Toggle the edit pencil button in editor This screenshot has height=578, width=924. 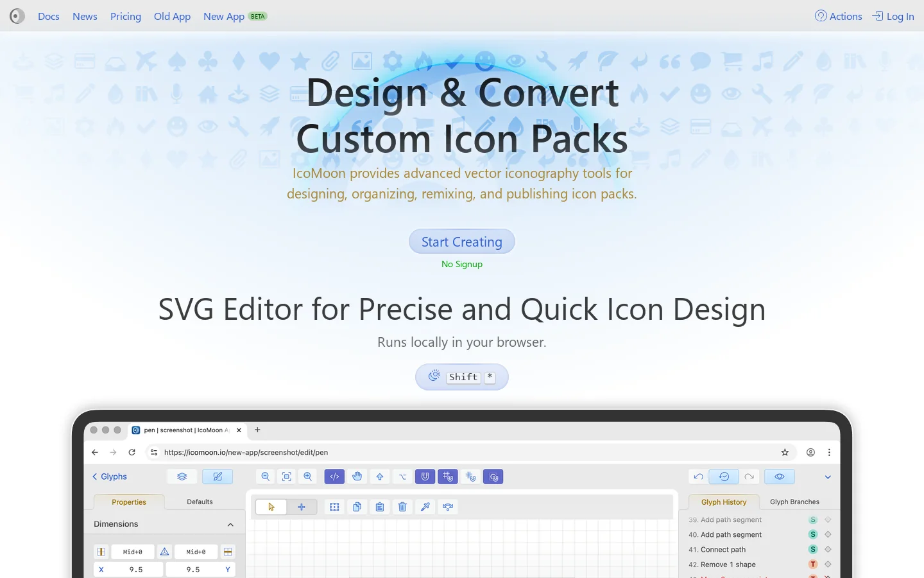tap(218, 477)
